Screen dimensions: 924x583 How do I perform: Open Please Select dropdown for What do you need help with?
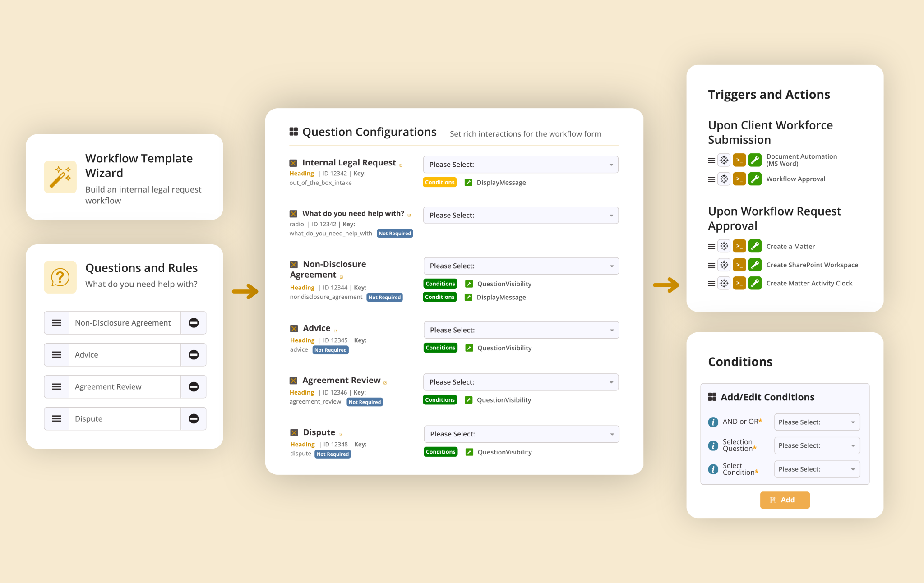[x=521, y=216]
